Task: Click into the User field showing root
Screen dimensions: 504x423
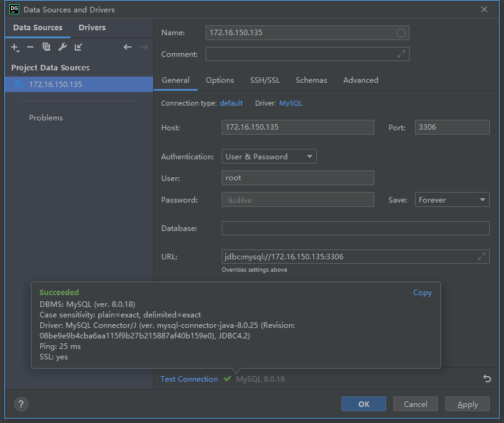Action: (x=298, y=178)
